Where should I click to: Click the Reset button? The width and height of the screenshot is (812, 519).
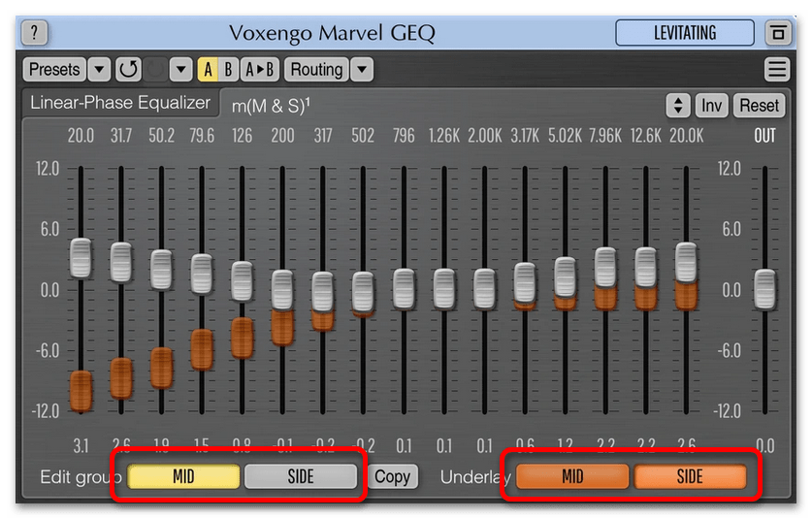pyautogui.click(x=759, y=105)
